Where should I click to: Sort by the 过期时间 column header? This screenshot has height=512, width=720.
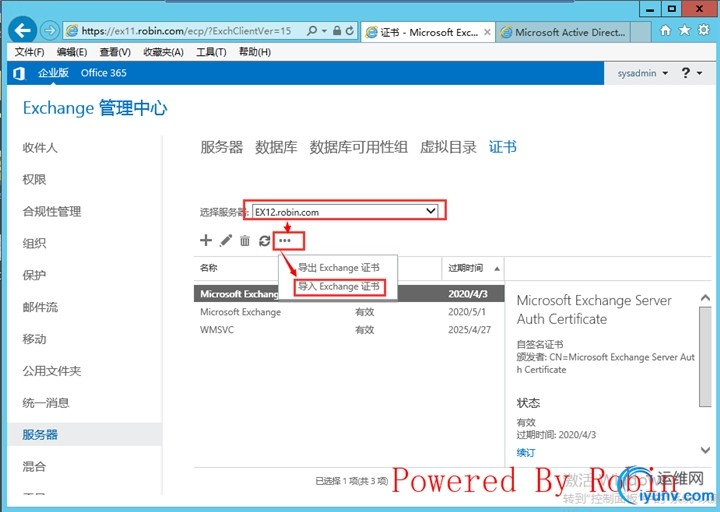(x=473, y=268)
